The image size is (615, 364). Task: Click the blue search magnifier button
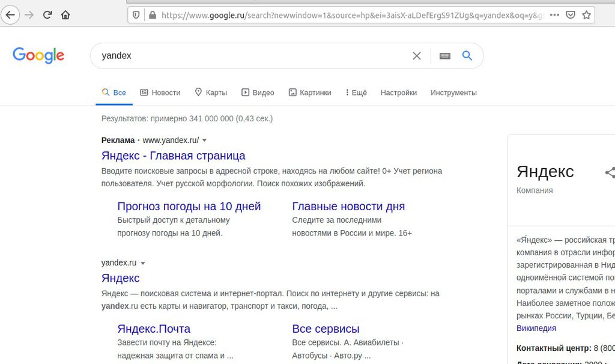467,56
